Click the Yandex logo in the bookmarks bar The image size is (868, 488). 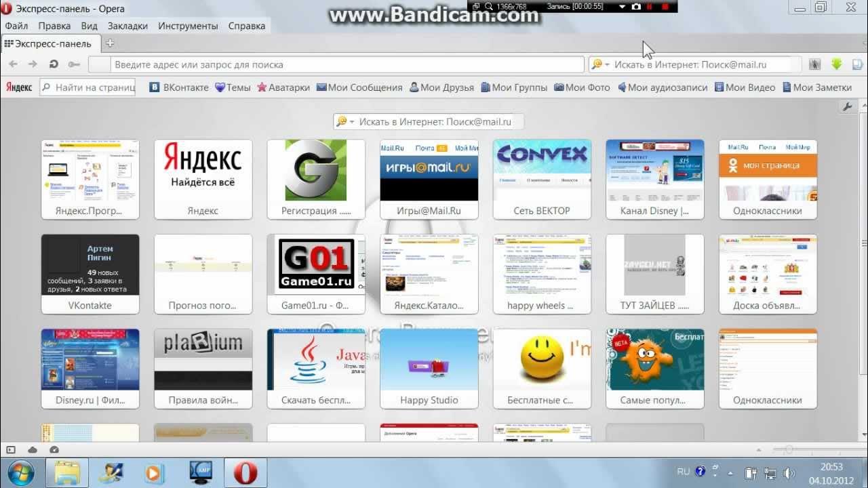19,87
